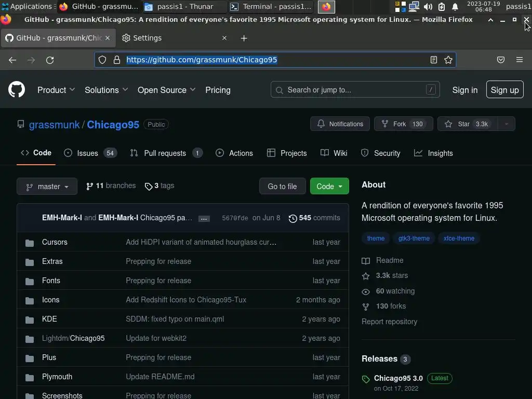The image size is (532, 399).
Task: Click the volume speaker tray icon
Action: [428, 7]
